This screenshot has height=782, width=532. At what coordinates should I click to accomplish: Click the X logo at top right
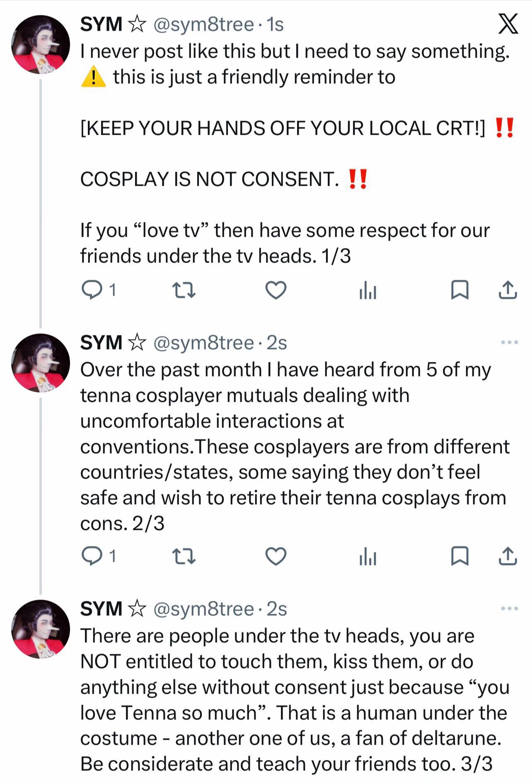(508, 24)
